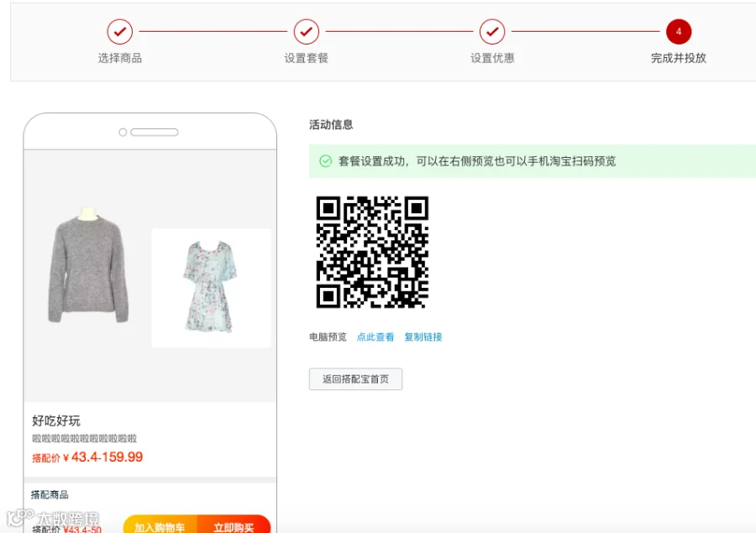Image resolution: width=756 pixels, height=533 pixels.
Task: Click the 搭配商品 section heading
Action: click(50, 494)
